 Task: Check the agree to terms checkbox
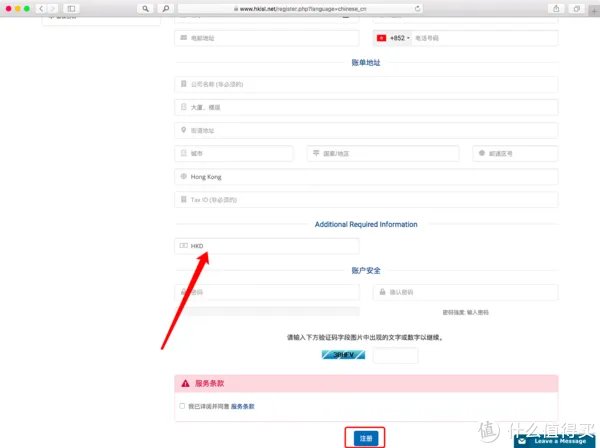click(x=182, y=406)
